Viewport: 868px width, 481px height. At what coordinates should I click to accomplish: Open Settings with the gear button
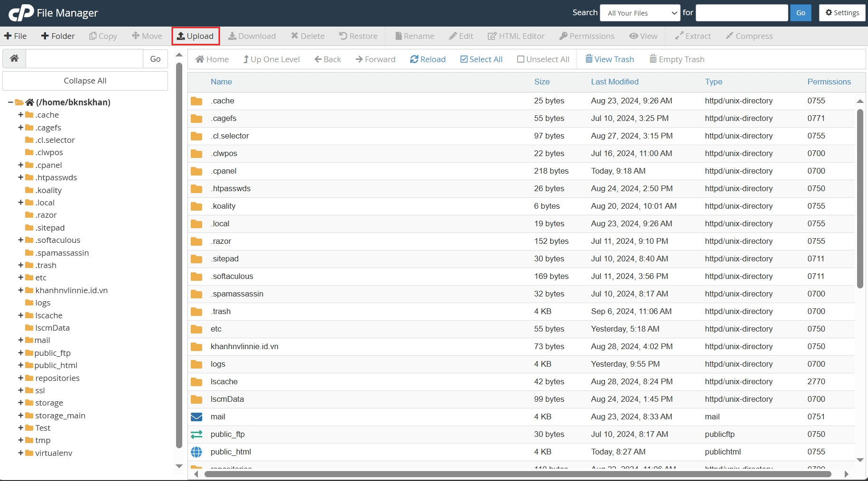pos(842,13)
